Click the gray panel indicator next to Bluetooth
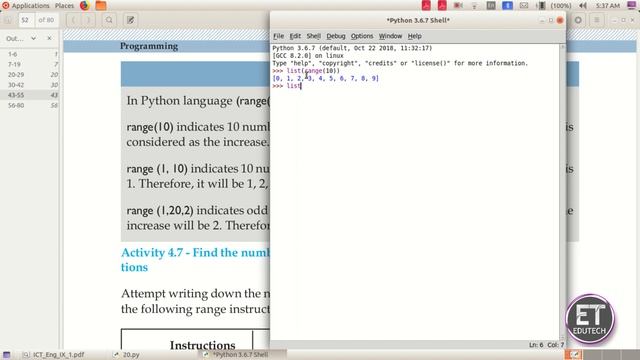 tap(491, 6)
